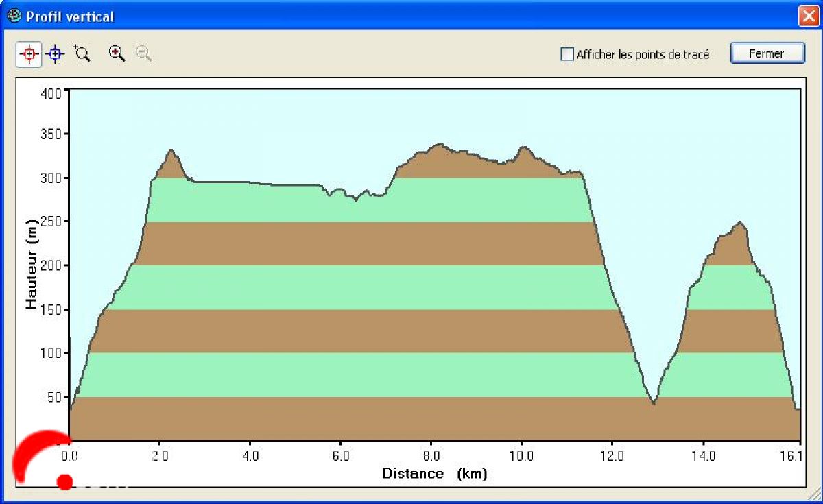823x504 pixels.
Task: Click the 16.1 end value on distance axis
Action: pyautogui.click(x=794, y=455)
